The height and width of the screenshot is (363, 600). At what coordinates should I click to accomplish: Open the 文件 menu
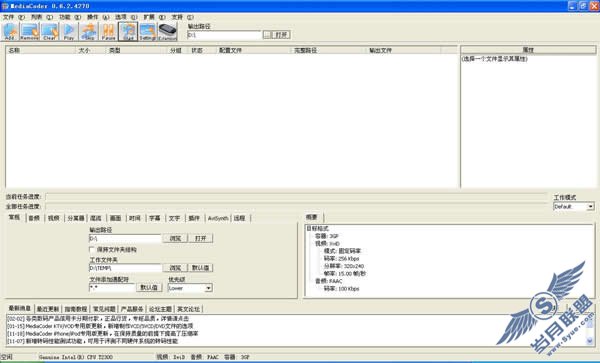(13, 17)
